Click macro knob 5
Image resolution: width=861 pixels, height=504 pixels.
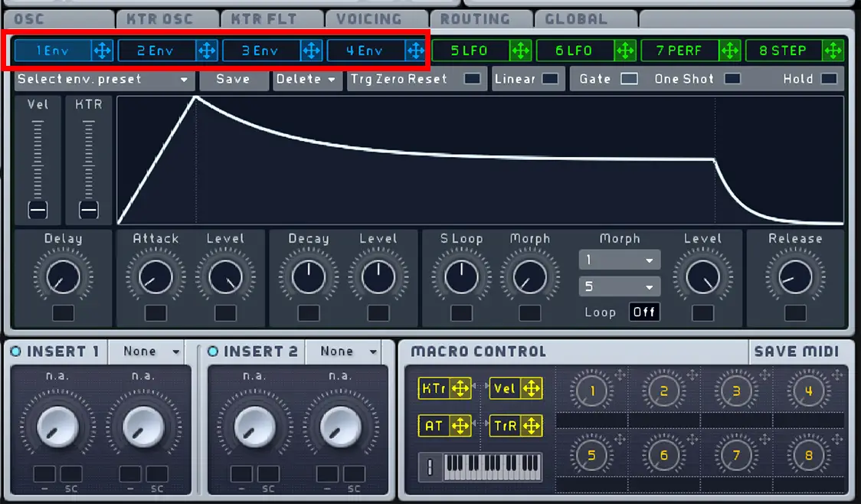click(x=591, y=454)
